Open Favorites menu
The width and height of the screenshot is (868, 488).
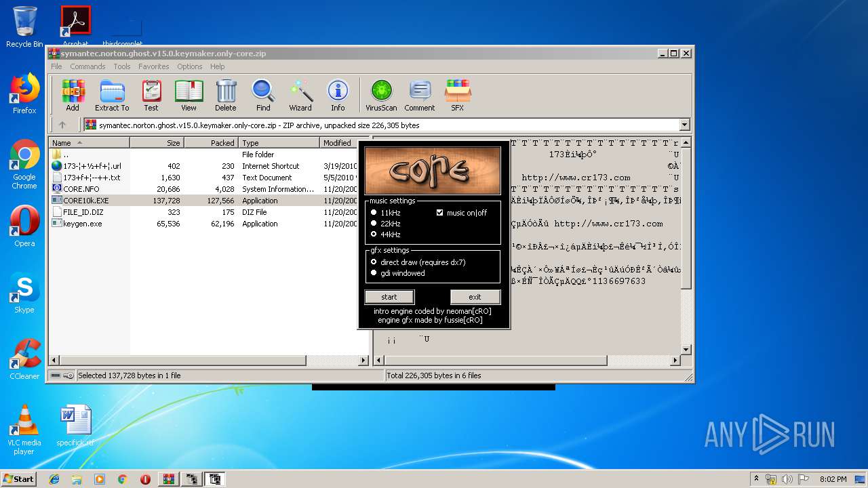click(154, 66)
